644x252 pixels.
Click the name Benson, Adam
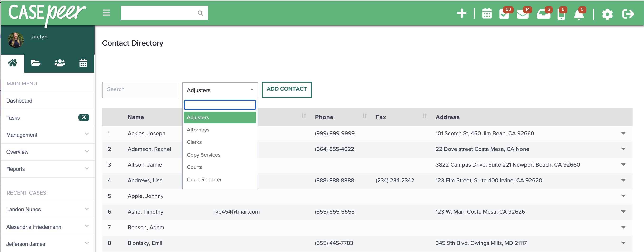(146, 227)
